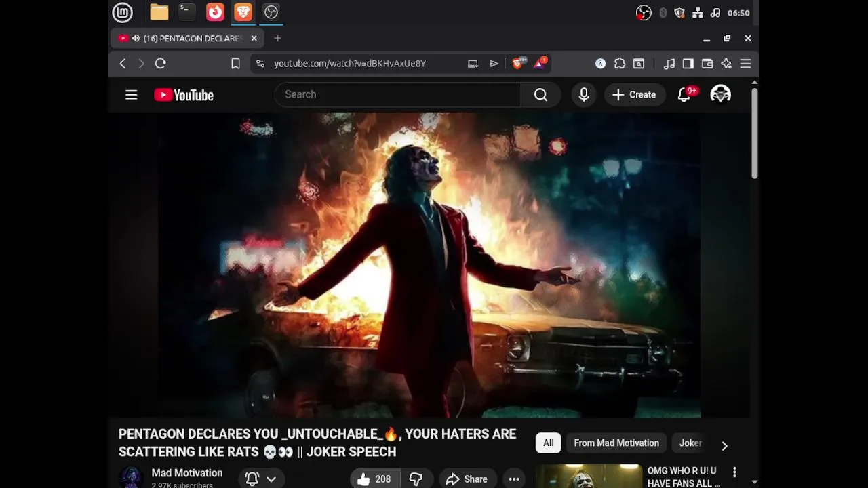Image resolution: width=868 pixels, height=488 pixels.
Task: Launch the terminal from the panel
Action: pos(186,12)
